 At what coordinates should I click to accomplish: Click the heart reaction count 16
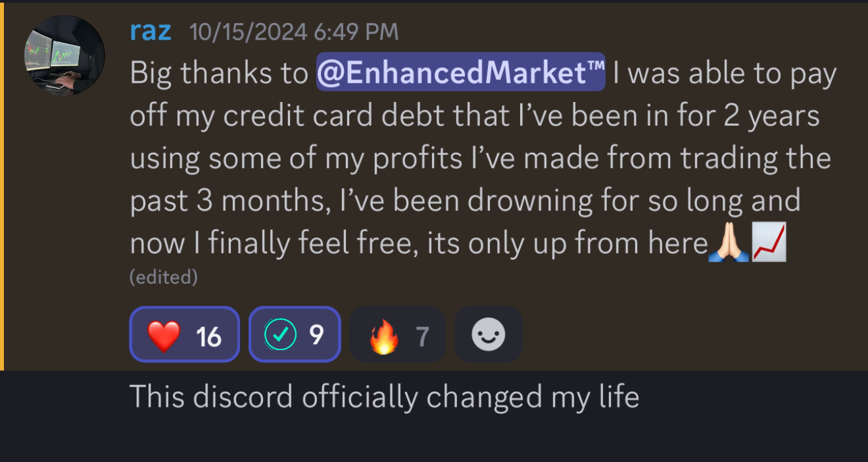pyautogui.click(x=208, y=336)
